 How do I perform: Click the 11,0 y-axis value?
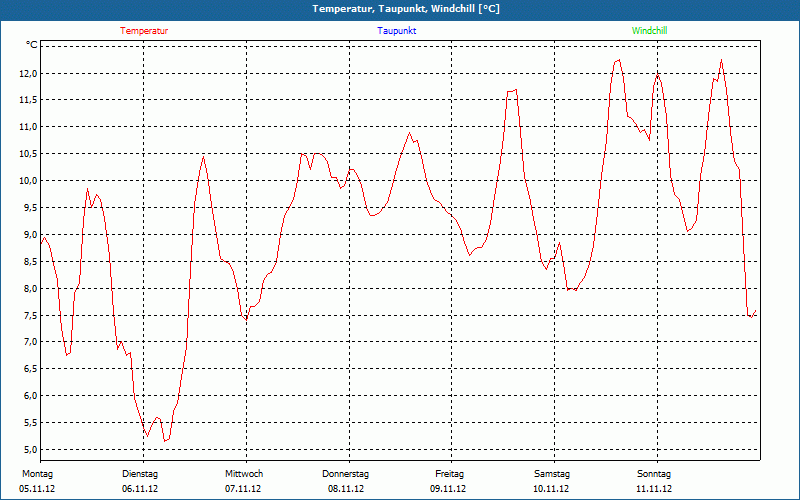tap(28, 127)
